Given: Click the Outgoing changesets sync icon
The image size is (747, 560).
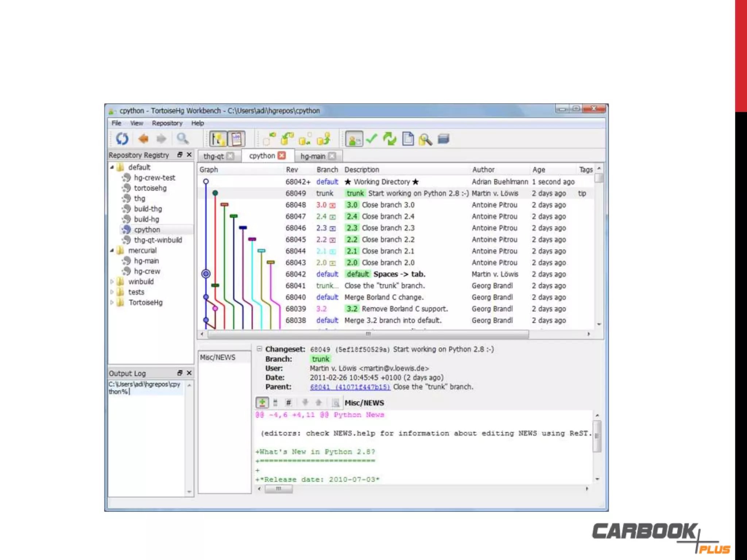Looking at the screenshot, I should click(x=305, y=139).
